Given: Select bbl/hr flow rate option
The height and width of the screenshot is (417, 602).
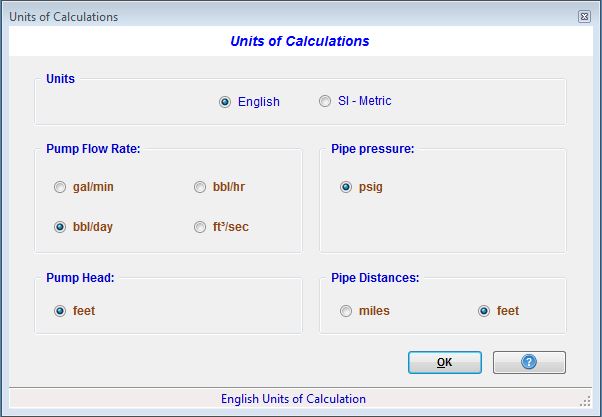Looking at the screenshot, I should coord(200,187).
